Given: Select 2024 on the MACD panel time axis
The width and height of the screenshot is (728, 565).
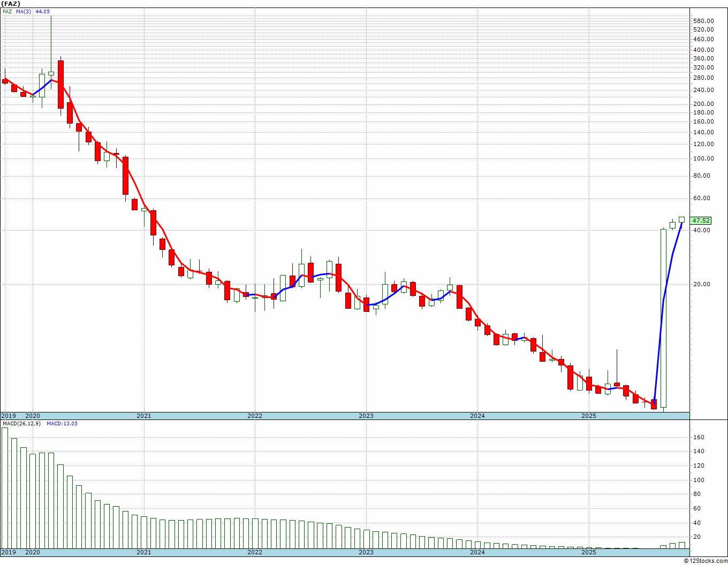Looking at the screenshot, I should (477, 552).
